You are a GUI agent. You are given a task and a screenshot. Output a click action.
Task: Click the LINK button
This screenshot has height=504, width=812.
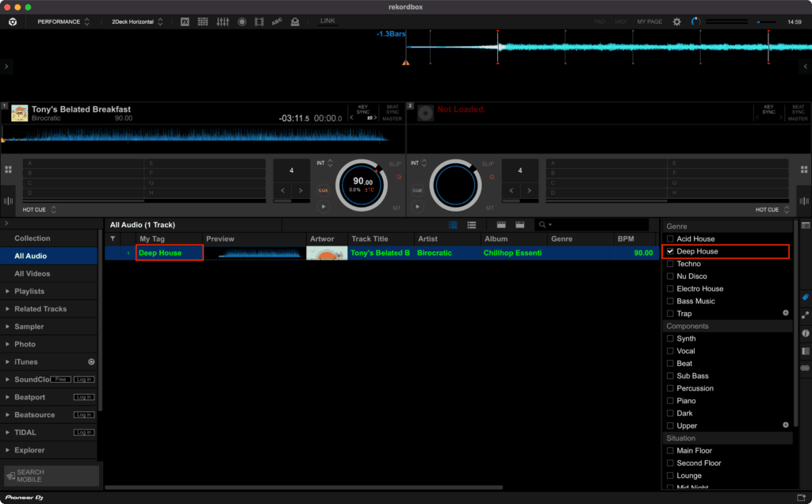(x=327, y=21)
